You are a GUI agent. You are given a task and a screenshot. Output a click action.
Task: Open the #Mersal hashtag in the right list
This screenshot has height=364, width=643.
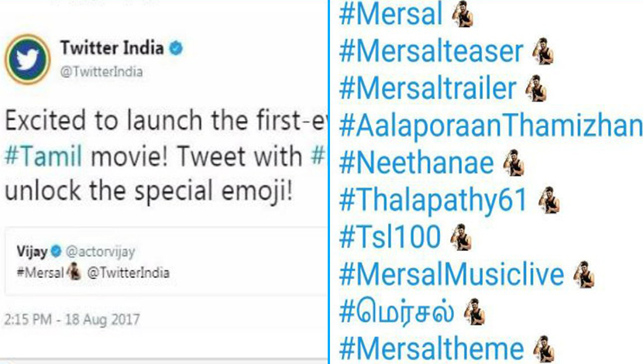pyautogui.click(x=391, y=14)
